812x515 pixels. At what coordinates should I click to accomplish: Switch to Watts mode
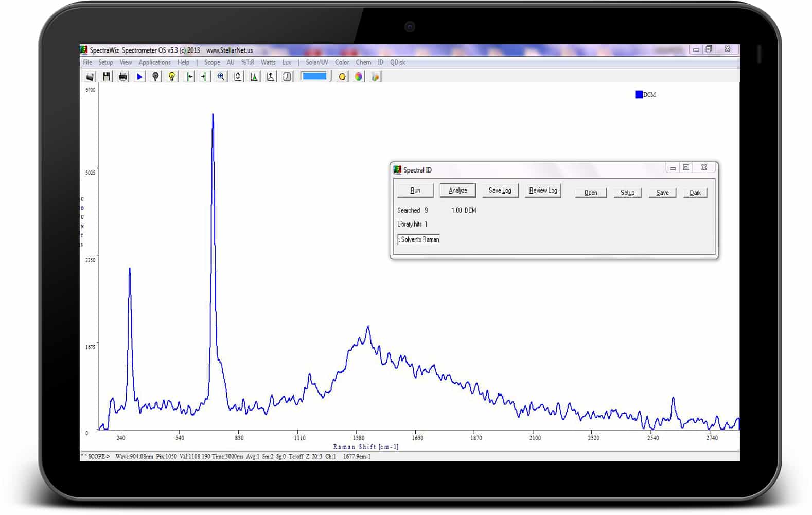[x=268, y=62]
